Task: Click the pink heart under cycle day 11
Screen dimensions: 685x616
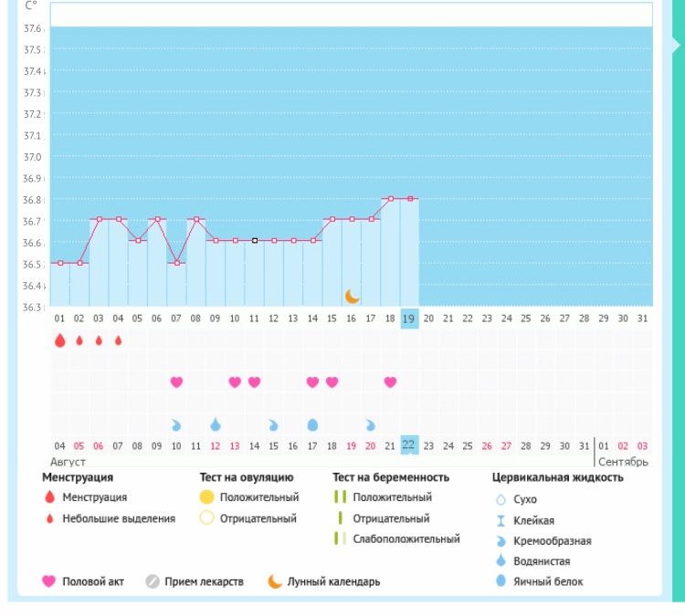Action: pos(254,382)
